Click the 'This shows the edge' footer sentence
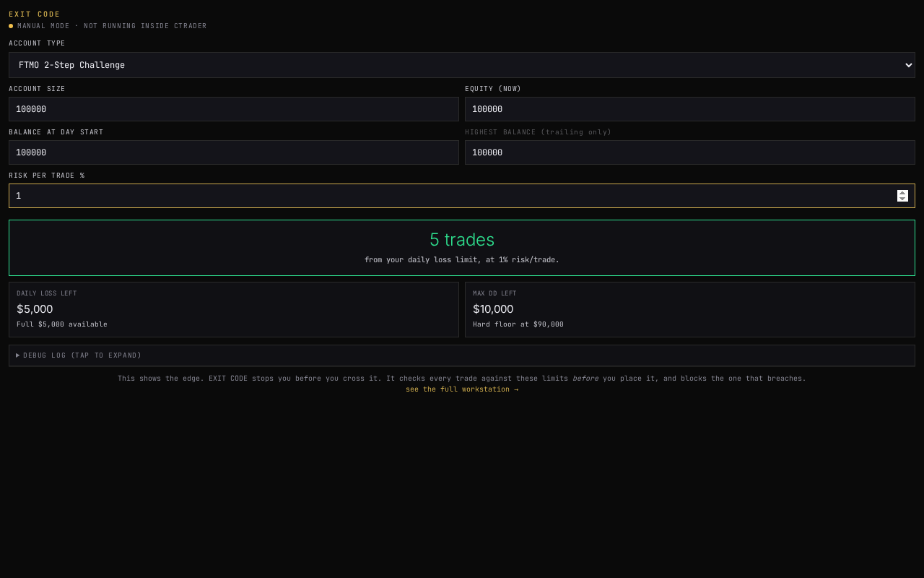 (x=462, y=378)
